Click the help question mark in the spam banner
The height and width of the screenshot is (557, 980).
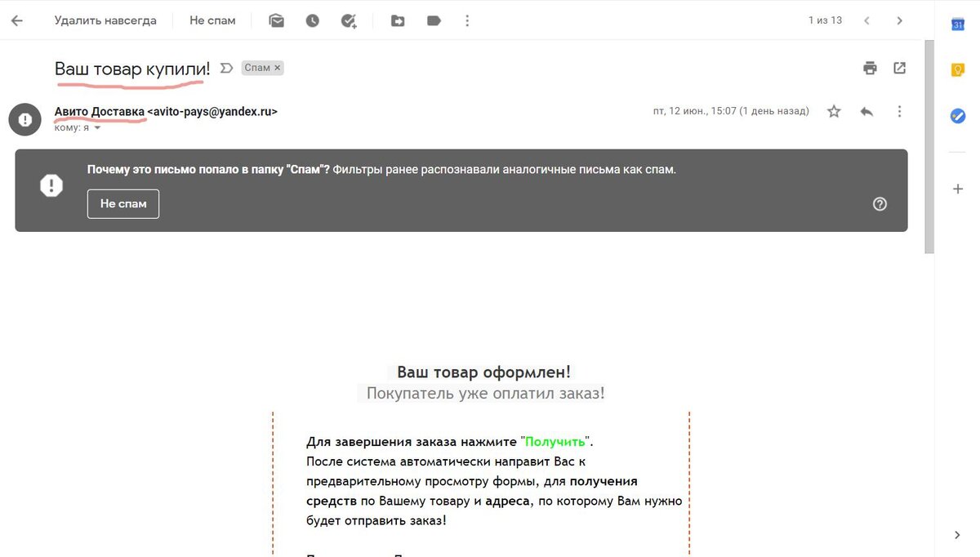click(x=880, y=203)
